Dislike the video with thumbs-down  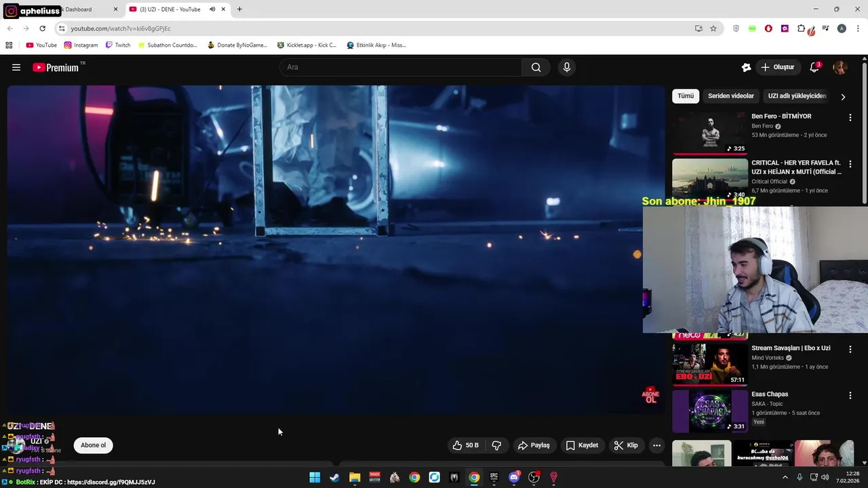pos(496,445)
